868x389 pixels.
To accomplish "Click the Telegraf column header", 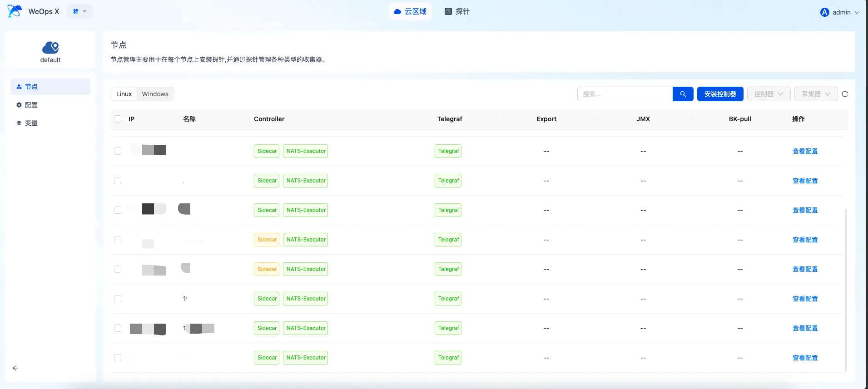I will (x=450, y=119).
